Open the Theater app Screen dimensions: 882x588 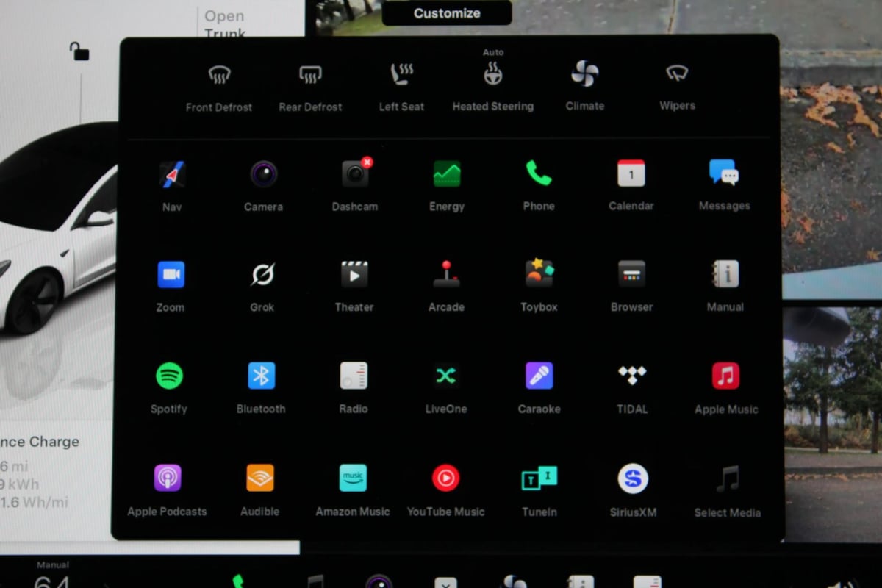[354, 276]
